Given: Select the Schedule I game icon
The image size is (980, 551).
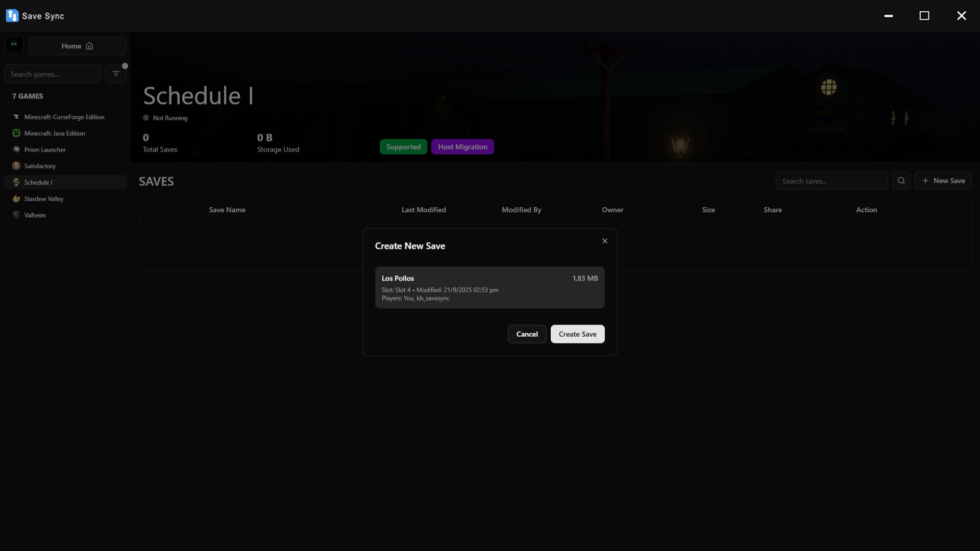Looking at the screenshot, I should pos(16,182).
